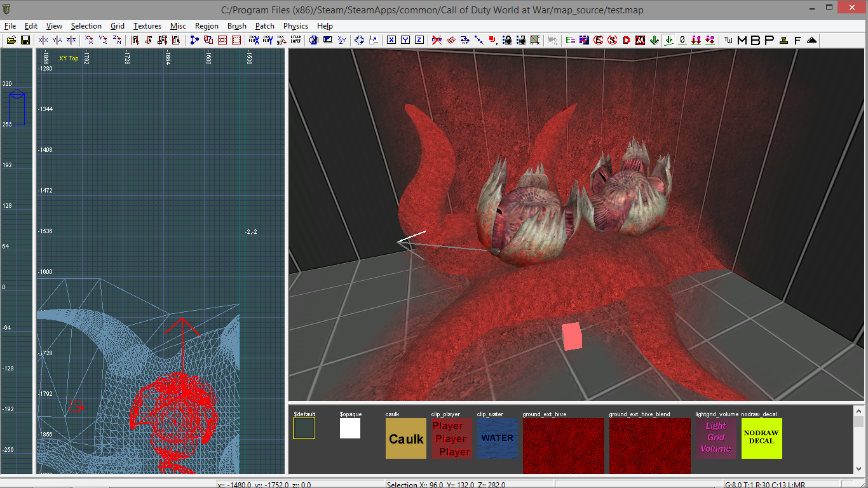868x488 pixels.
Task: Click the small XY/Z view-cycle icon
Action: [342, 40]
